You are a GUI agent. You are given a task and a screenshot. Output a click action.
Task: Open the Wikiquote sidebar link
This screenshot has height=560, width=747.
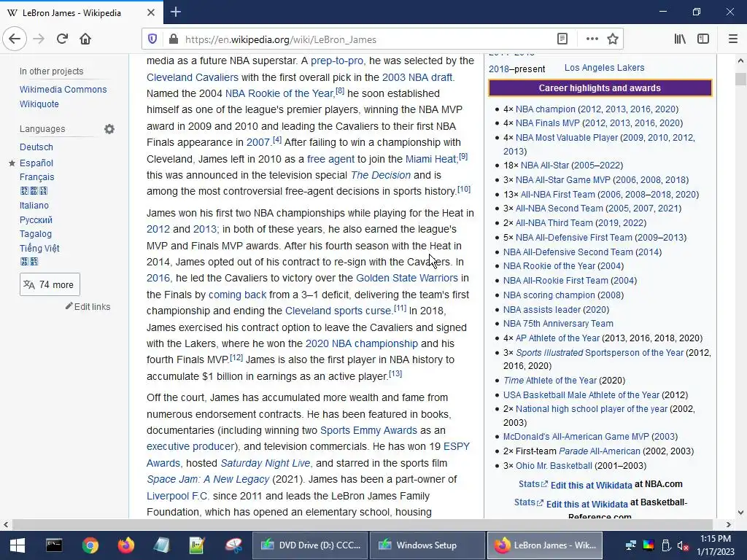click(x=39, y=104)
